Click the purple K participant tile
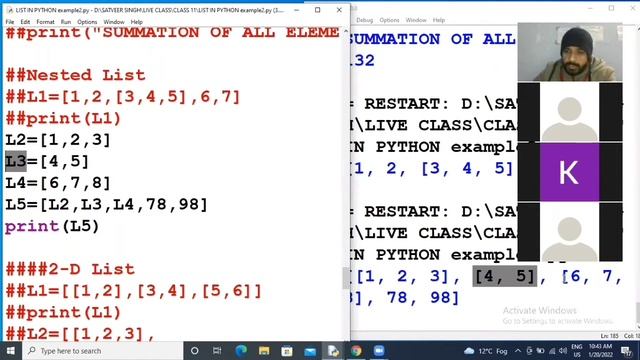The image size is (640, 360). pyautogui.click(x=569, y=172)
